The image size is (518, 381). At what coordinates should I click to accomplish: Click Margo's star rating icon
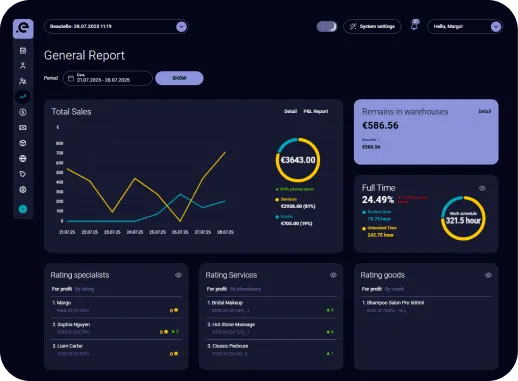click(176, 310)
